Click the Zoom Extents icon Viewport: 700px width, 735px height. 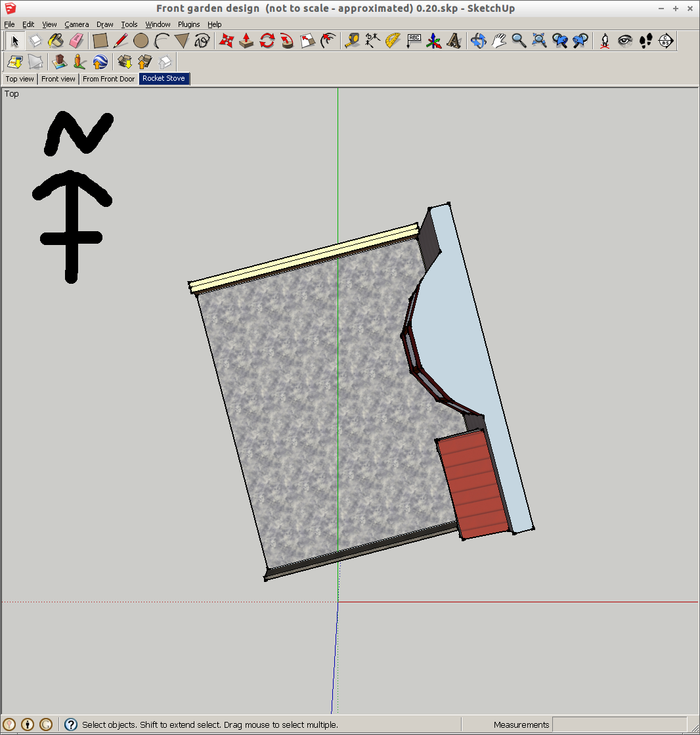point(540,41)
